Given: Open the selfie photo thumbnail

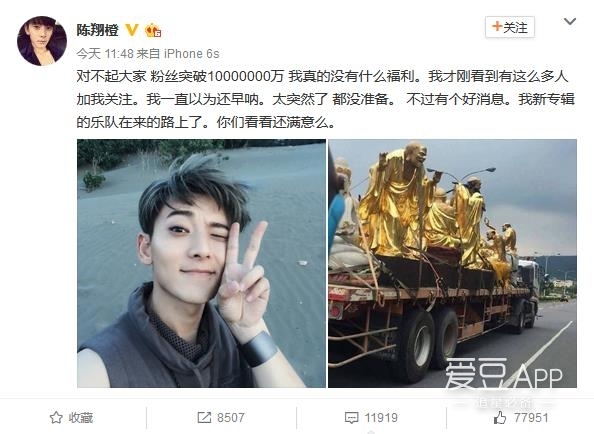Looking at the screenshot, I should click(201, 263).
